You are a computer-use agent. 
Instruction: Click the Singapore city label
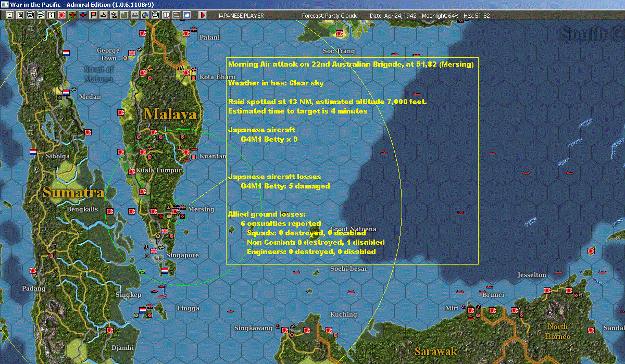(182, 255)
